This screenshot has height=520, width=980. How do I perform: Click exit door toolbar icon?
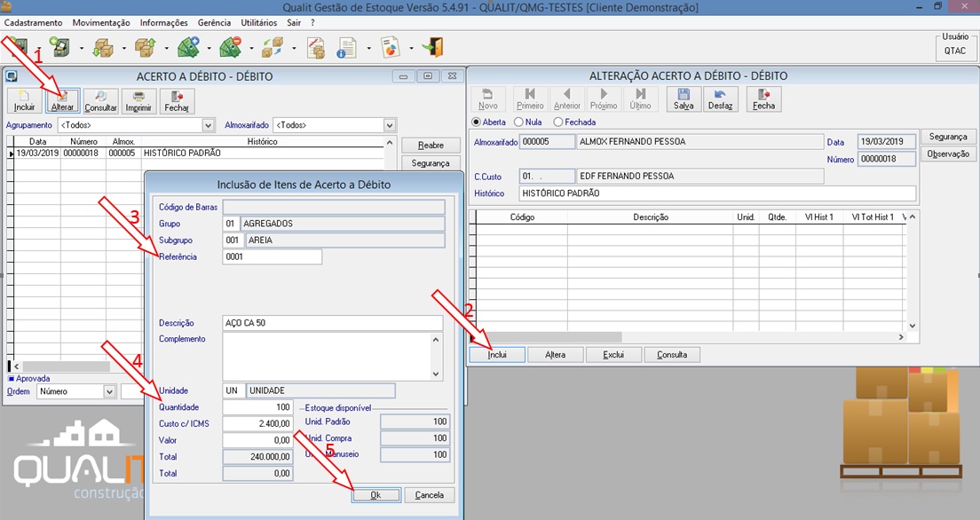pos(432,48)
